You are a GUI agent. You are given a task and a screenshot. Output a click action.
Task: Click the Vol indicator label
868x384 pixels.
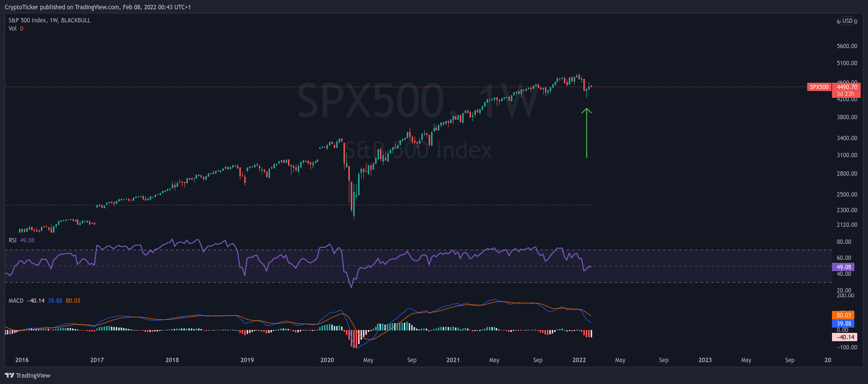click(13, 29)
